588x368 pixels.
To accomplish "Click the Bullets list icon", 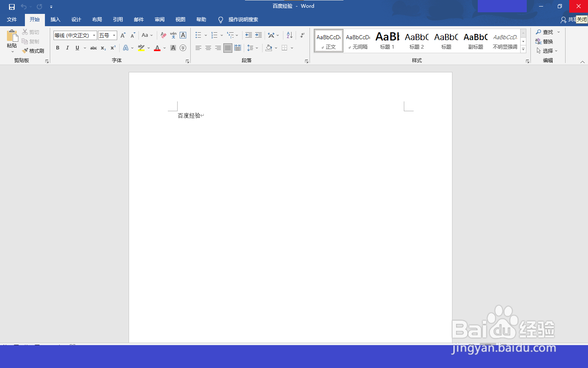I will [x=198, y=35].
